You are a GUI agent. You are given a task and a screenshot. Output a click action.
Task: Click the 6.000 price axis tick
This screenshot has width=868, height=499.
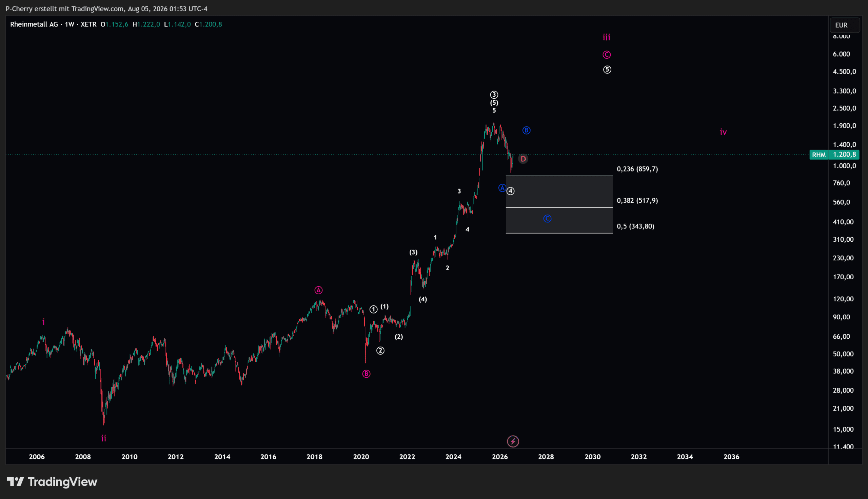tap(841, 54)
